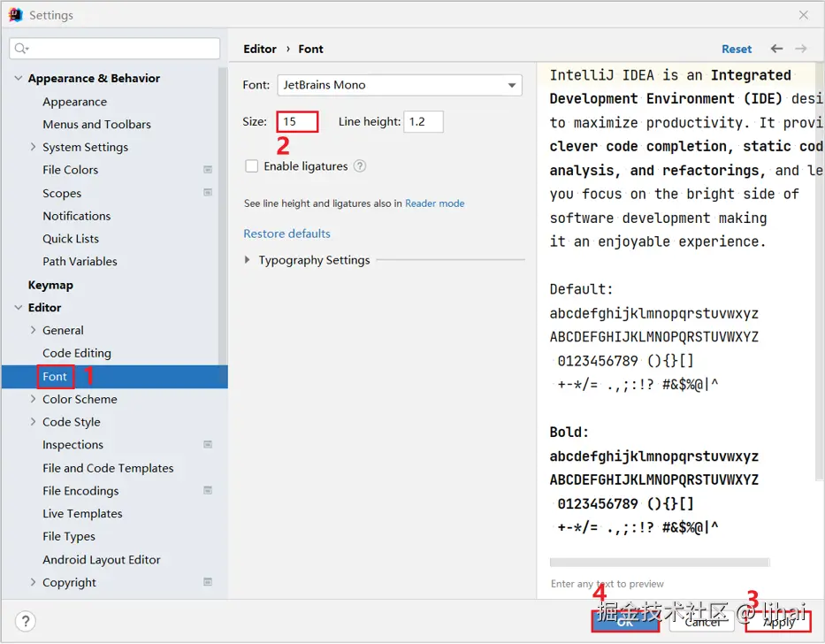
Task: Expand the Code Style node
Action: 33,422
